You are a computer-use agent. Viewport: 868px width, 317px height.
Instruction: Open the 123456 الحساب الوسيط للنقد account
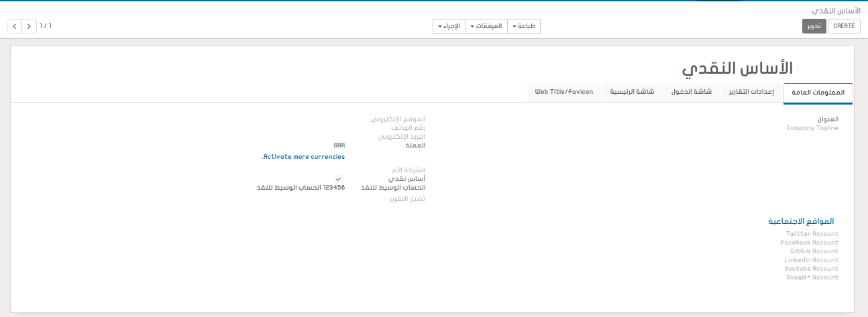(x=301, y=188)
